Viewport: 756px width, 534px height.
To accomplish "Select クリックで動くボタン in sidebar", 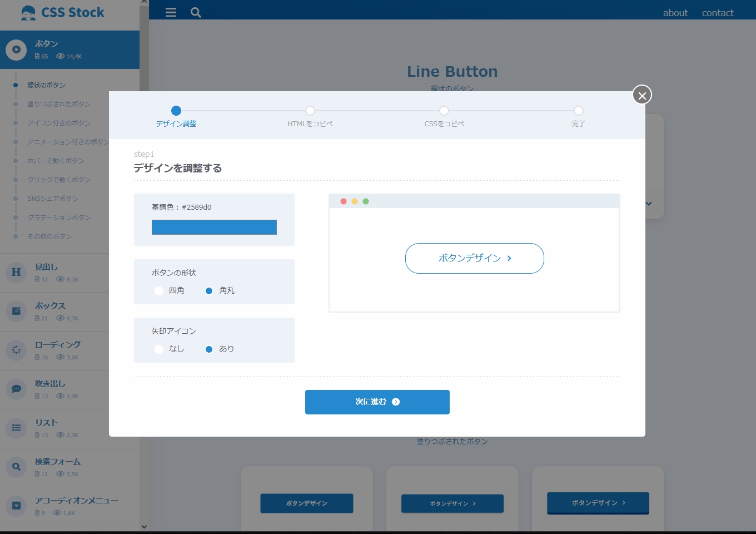I will (x=59, y=180).
